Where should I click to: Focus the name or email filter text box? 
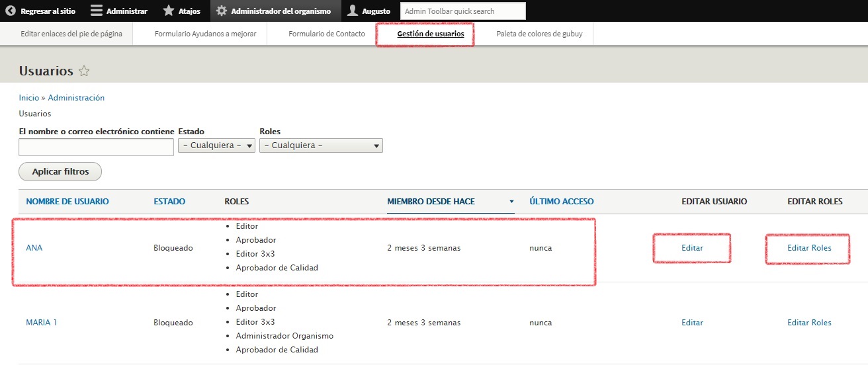point(96,147)
